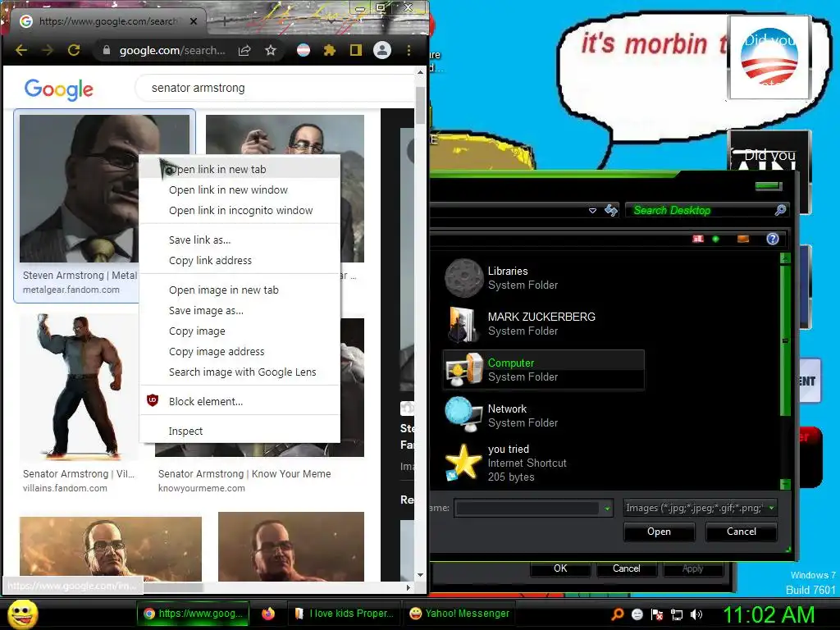Viewport: 840px width, 630px height.
Task: Click the volume speaker tray icon
Action: point(696,614)
